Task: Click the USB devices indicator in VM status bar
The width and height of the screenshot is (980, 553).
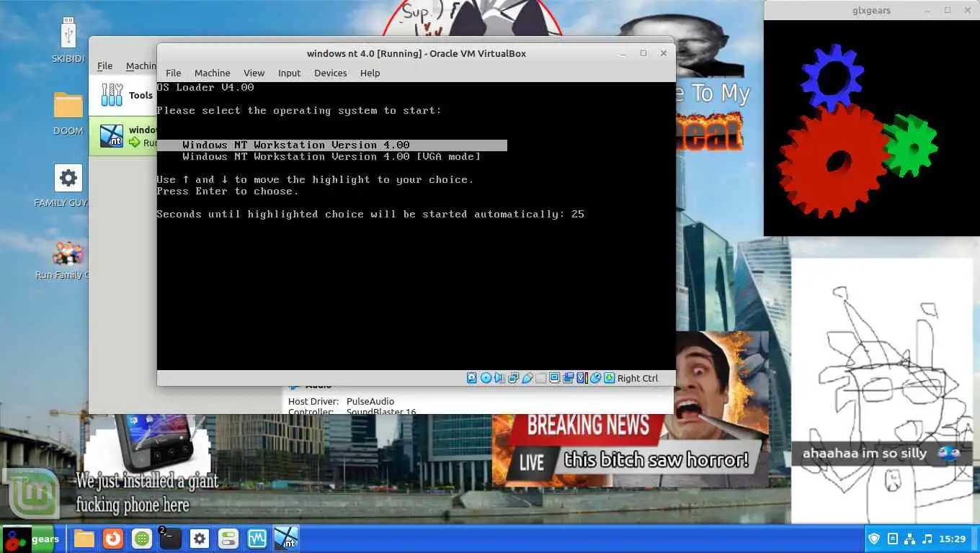Action: pyautogui.click(x=527, y=378)
